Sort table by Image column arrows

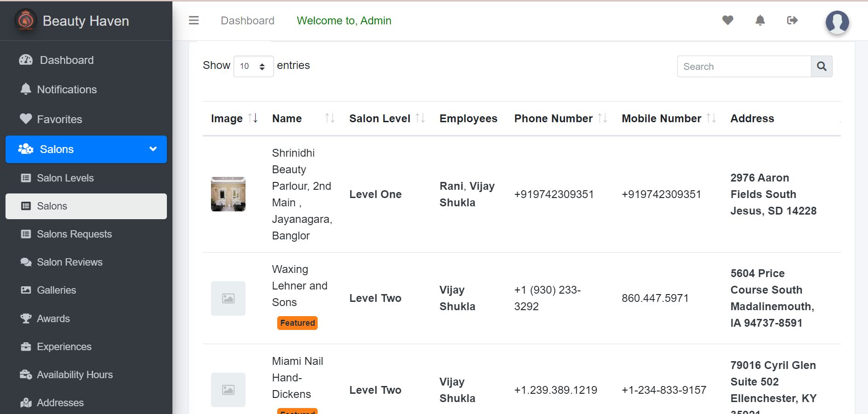point(252,119)
